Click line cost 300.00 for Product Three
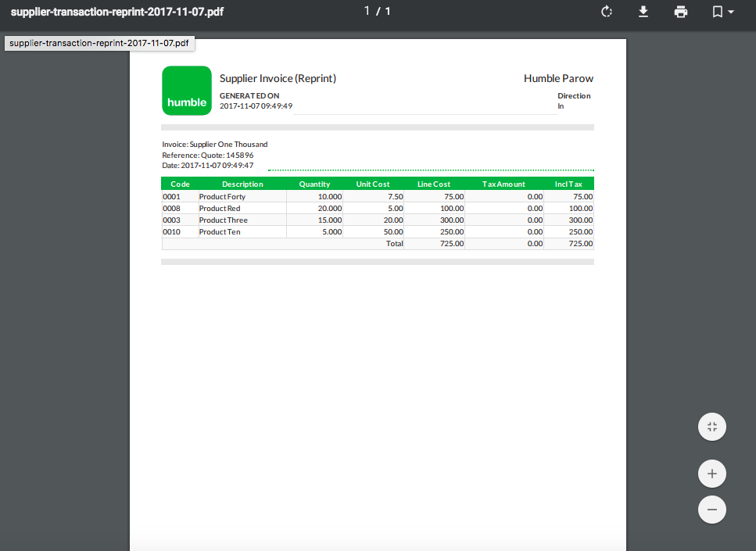Screen dimensions: 756x551 pos(452,220)
